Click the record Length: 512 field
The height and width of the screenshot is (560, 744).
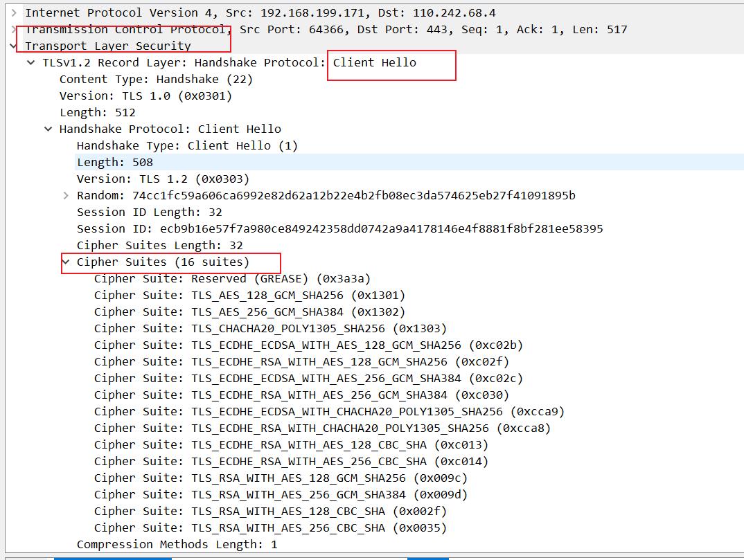point(97,112)
